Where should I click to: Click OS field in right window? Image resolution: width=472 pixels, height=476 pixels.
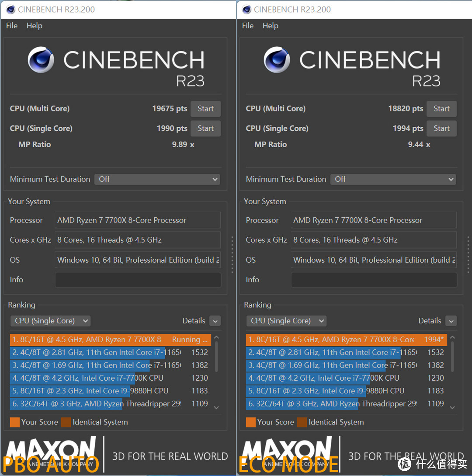tap(374, 260)
